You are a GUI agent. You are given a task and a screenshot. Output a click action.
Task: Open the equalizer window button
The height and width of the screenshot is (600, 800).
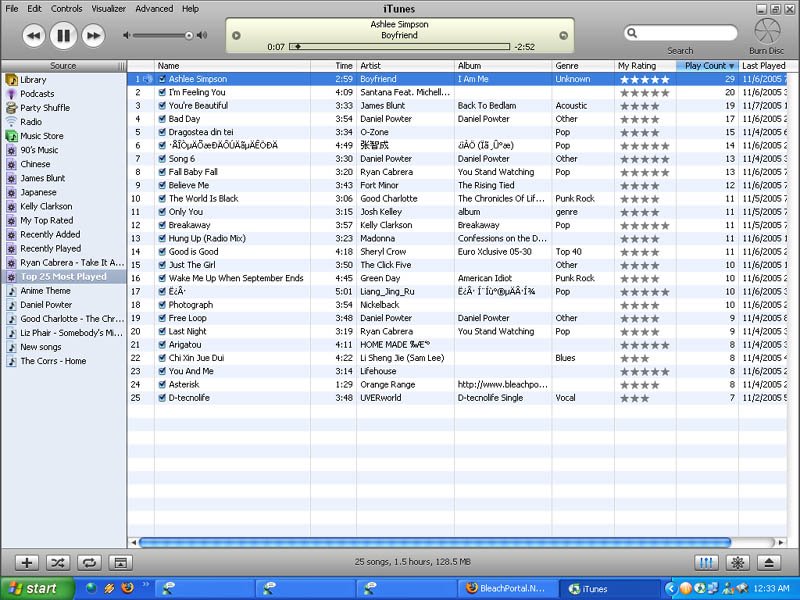tap(706, 563)
